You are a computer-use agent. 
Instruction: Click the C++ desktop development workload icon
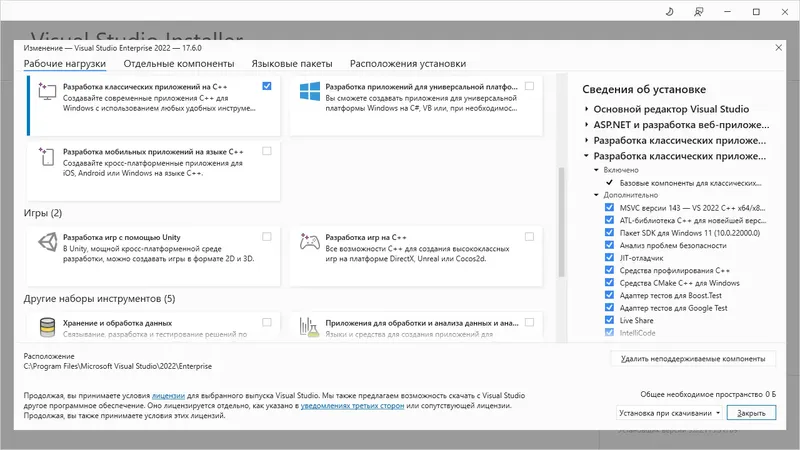[47, 93]
